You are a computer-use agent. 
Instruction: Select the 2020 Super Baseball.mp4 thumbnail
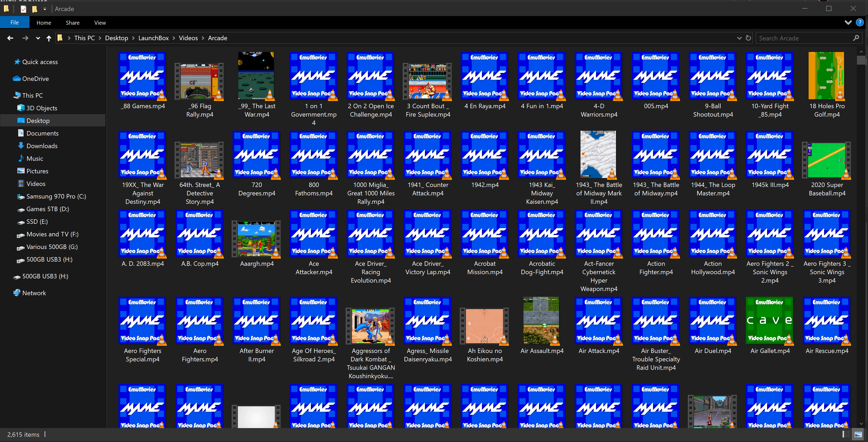[x=826, y=160]
